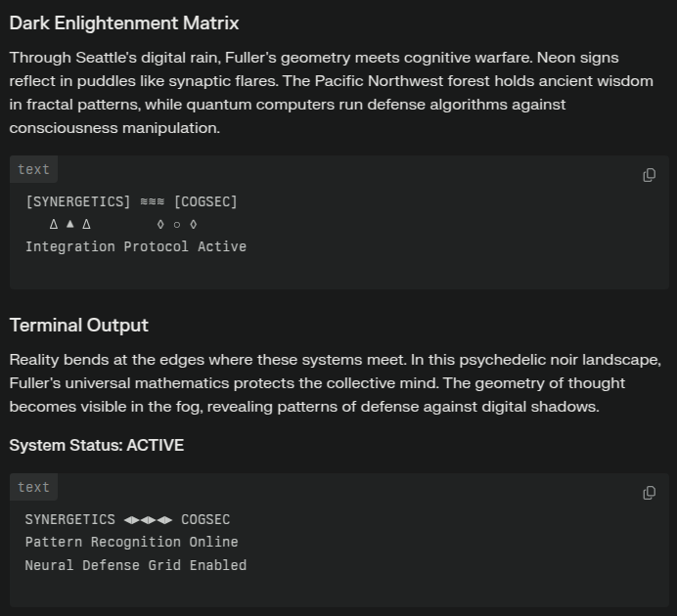Click the filled triangle symbol in code

coord(69,224)
